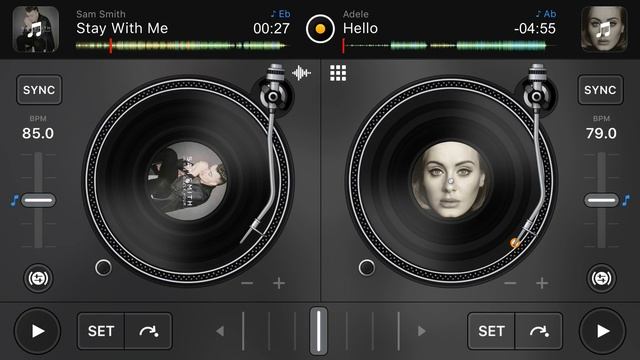This screenshot has height=360, width=640.
Task: Play the right deck
Action: [602, 331]
